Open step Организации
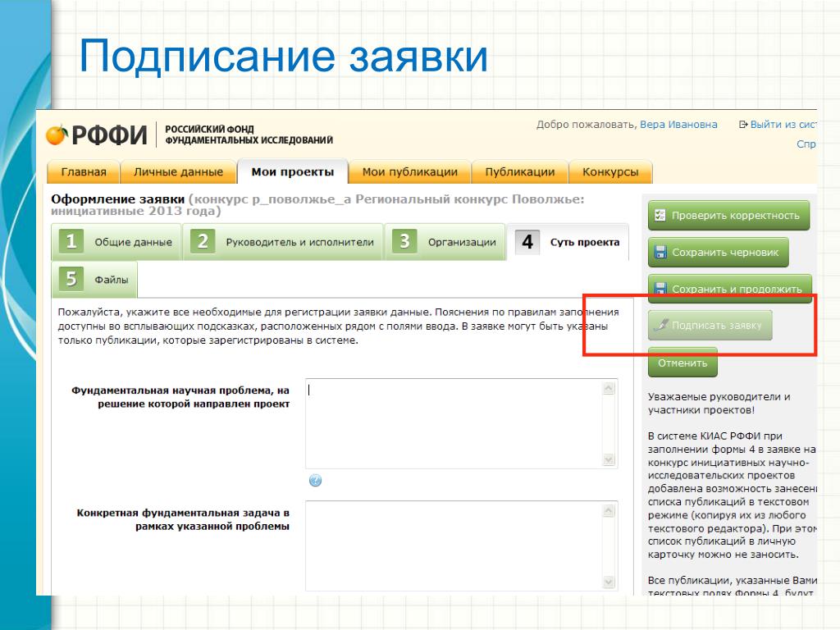 [x=445, y=242]
